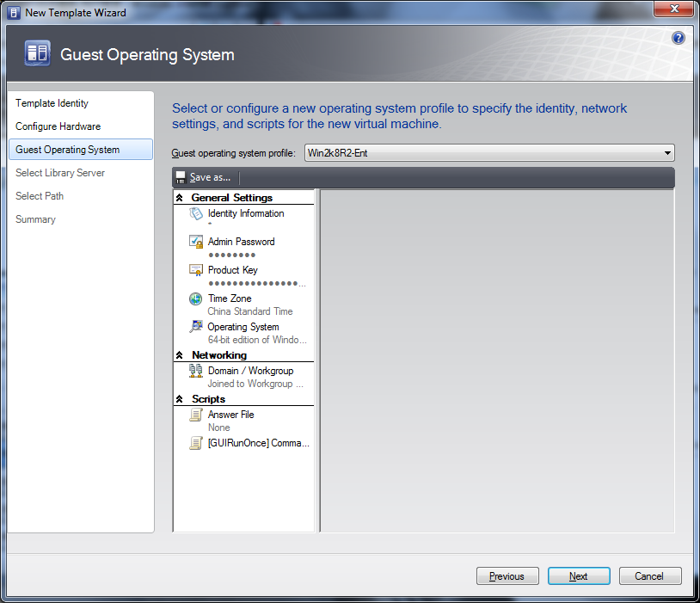700x603 pixels.
Task: Click the None value under Answer File
Action: pos(218,428)
